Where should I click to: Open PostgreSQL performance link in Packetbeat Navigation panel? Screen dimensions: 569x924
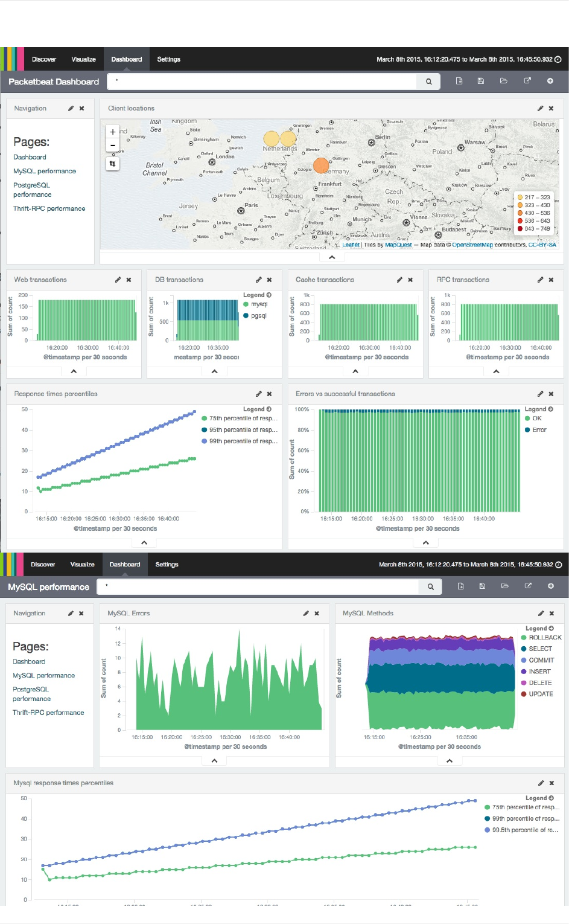click(33, 190)
